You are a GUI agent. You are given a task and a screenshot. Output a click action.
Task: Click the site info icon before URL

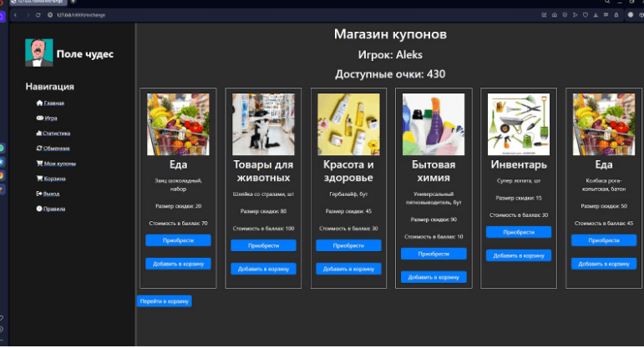[50, 15]
